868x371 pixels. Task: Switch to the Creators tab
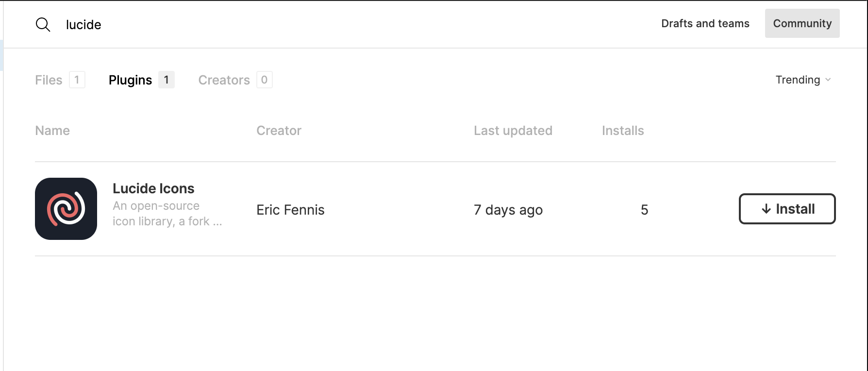tap(224, 80)
